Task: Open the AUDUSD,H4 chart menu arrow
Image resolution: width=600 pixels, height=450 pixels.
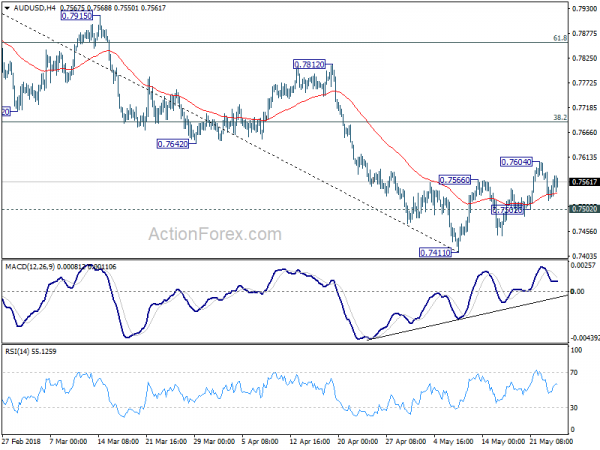Action: [7, 8]
